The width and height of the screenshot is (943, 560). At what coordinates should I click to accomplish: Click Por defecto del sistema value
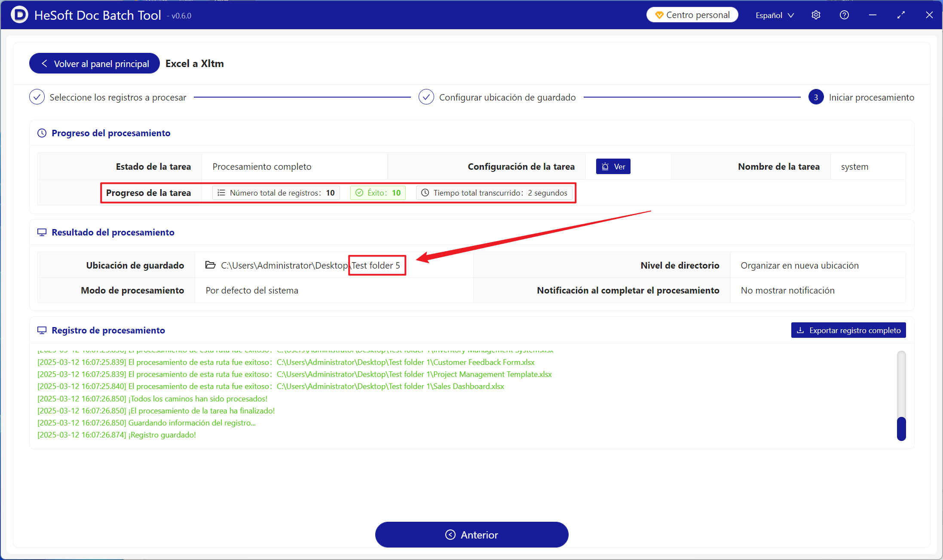[251, 291]
